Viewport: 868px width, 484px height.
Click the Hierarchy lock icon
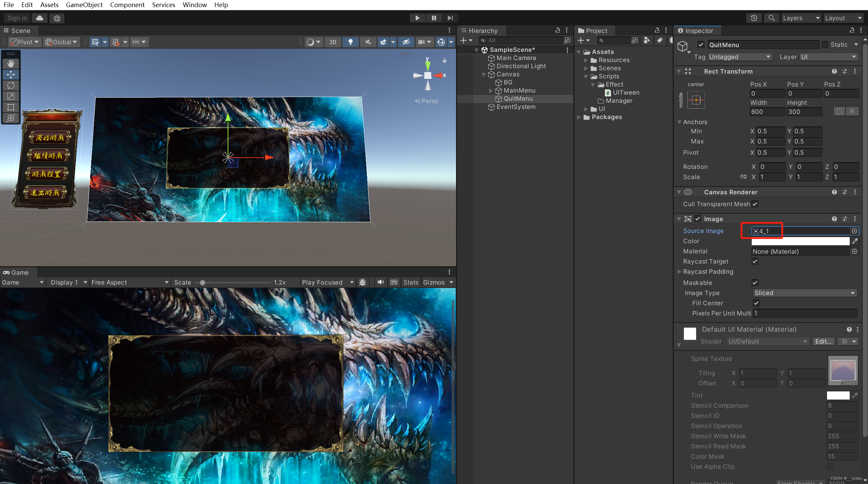[558, 30]
